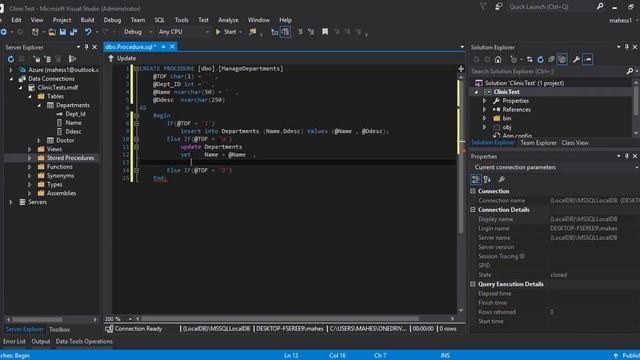Comment out selected lines via toolbar icon
Viewport: 640px width, 360px height.
point(300,32)
